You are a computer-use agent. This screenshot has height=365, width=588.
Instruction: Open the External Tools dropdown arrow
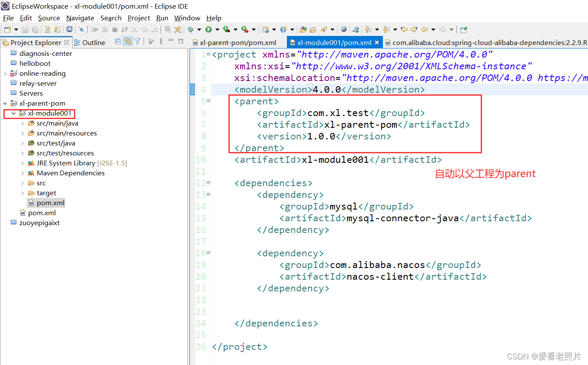click(x=254, y=29)
